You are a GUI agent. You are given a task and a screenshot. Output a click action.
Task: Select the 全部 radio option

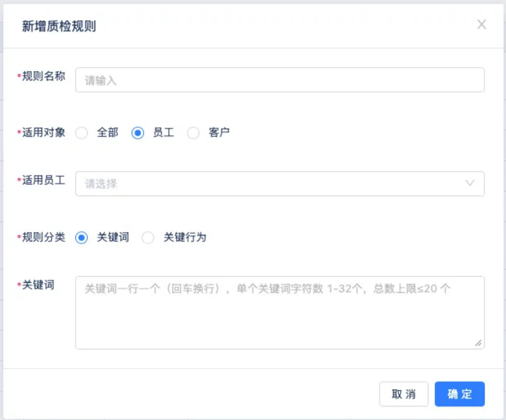point(81,133)
